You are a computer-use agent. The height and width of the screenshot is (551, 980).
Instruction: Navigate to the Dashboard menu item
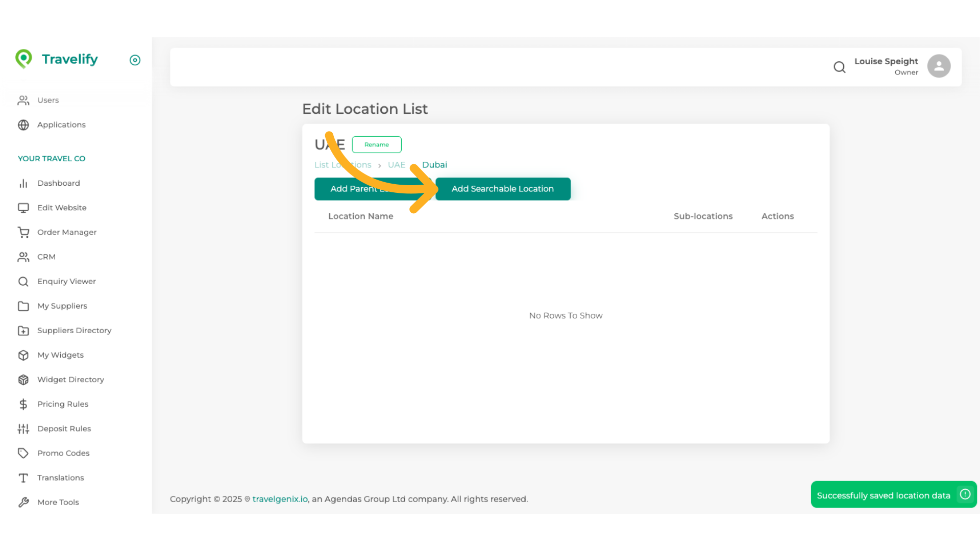coord(59,183)
